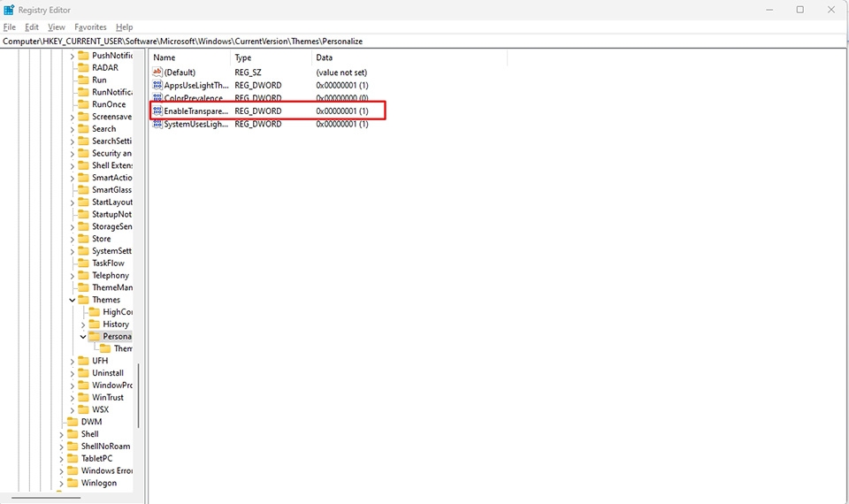The height and width of the screenshot is (504, 849).
Task: Expand the Security and Maintenance key
Action: [72, 154]
